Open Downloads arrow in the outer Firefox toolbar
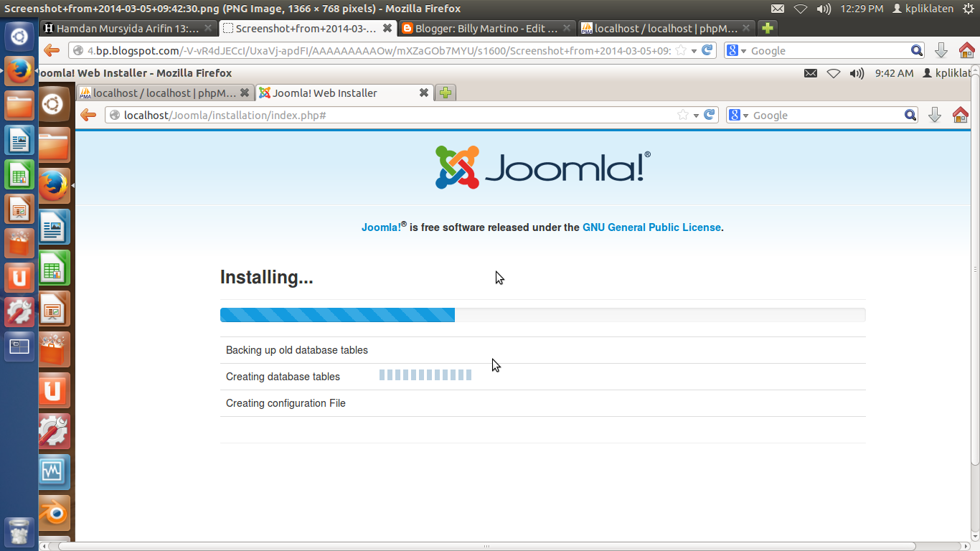The image size is (980, 551). coord(941,50)
